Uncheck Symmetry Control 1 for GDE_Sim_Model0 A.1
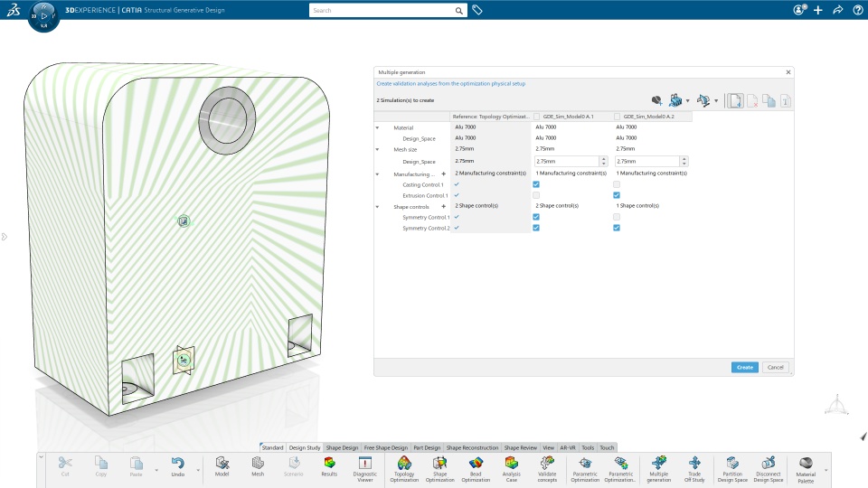This screenshot has width=868, height=488. pos(536,217)
